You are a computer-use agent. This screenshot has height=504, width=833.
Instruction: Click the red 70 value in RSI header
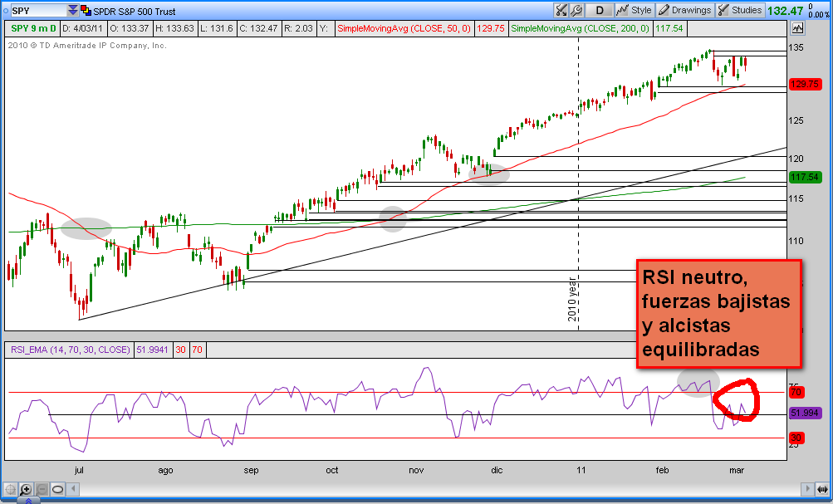pyautogui.click(x=197, y=350)
